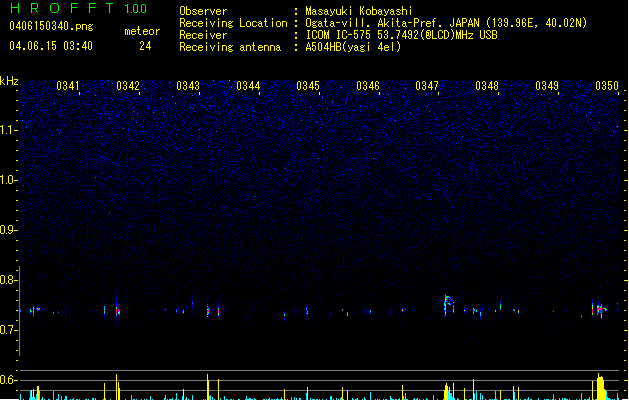The width and height of the screenshot is (629, 400).
Task: Click the 0341 time marker
Action: point(68,86)
